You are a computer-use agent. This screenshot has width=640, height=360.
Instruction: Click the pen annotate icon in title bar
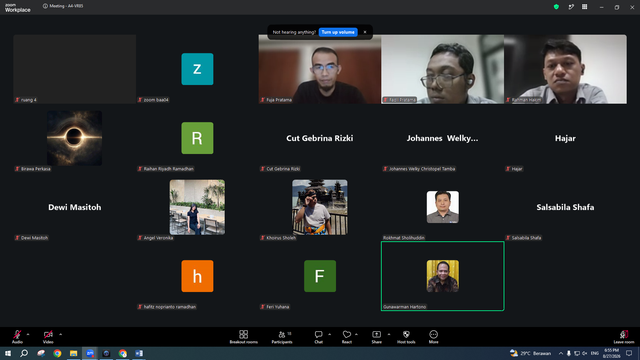tap(571, 7)
